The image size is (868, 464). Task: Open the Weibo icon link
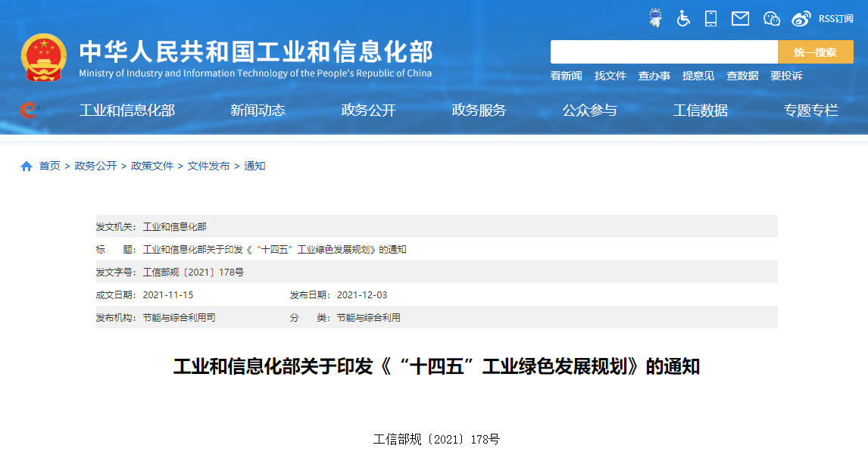tap(801, 18)
